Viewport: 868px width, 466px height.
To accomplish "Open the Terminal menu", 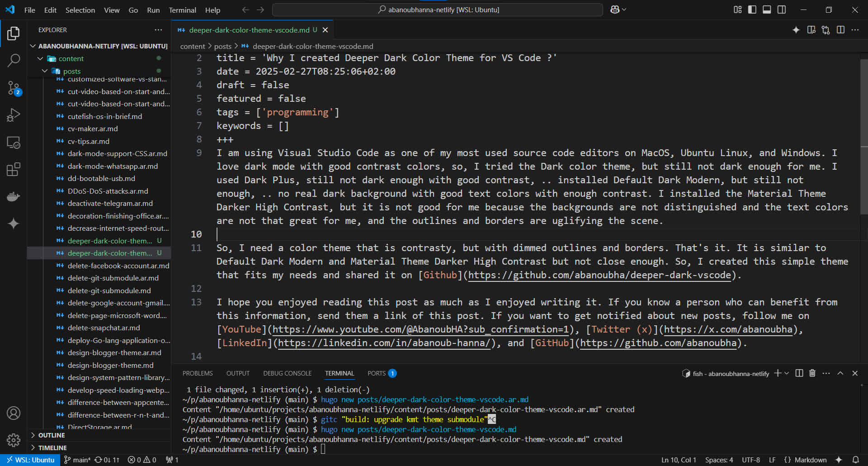I will [x=182, y=10].
